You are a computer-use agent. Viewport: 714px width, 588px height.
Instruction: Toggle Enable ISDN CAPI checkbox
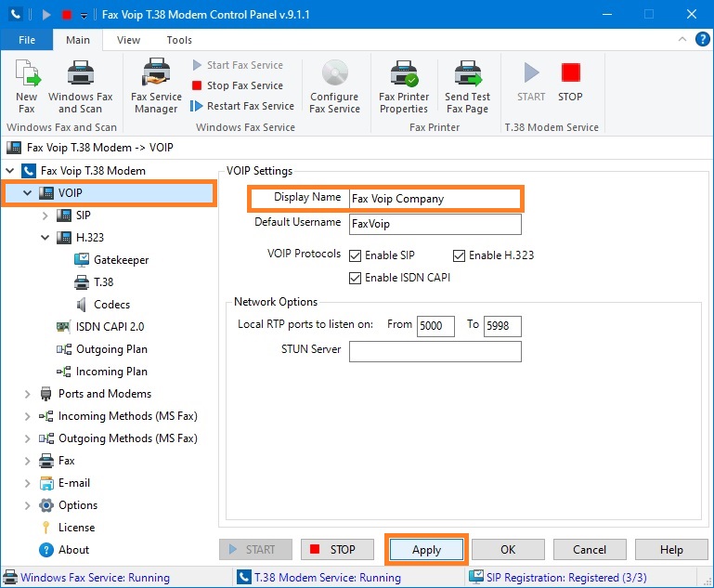click(356, 278)
